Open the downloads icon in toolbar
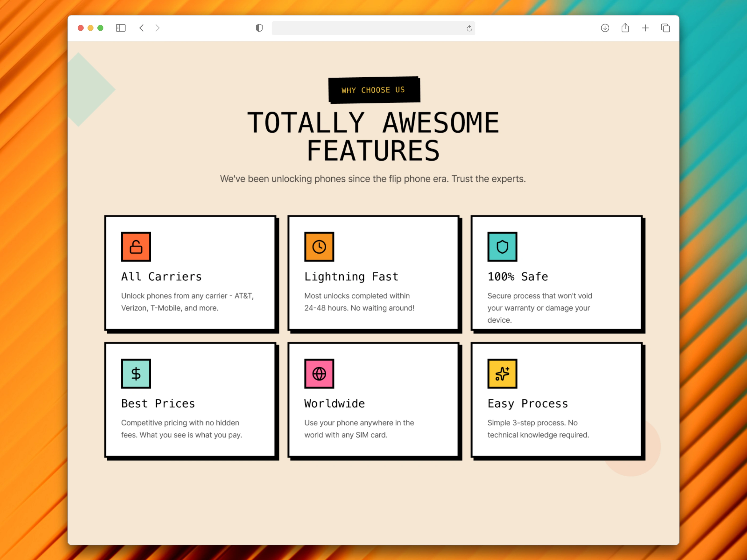This screenshot has width=747, height=560. (x=605, y=28)
